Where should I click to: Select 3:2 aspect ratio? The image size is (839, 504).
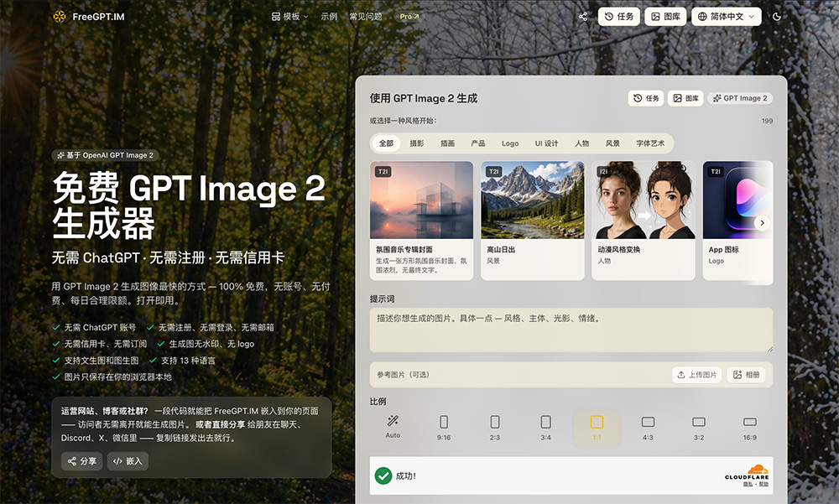point(699,428)
